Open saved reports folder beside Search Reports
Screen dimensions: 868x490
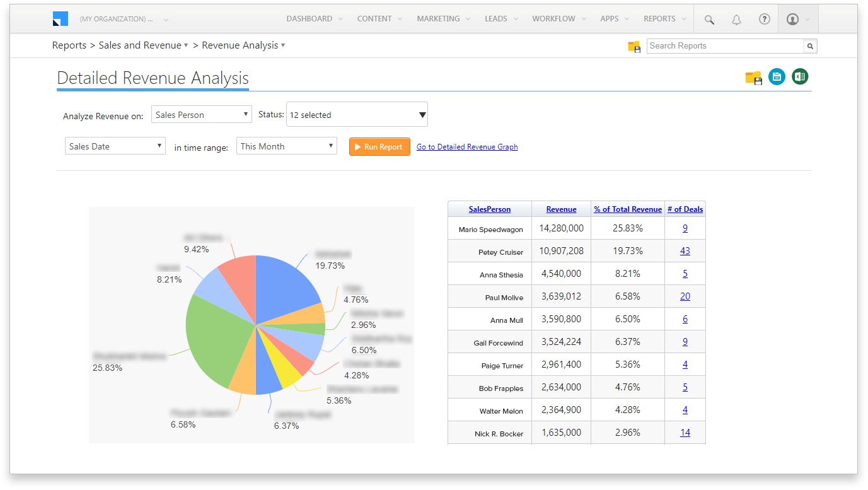[x=634, y=46]
